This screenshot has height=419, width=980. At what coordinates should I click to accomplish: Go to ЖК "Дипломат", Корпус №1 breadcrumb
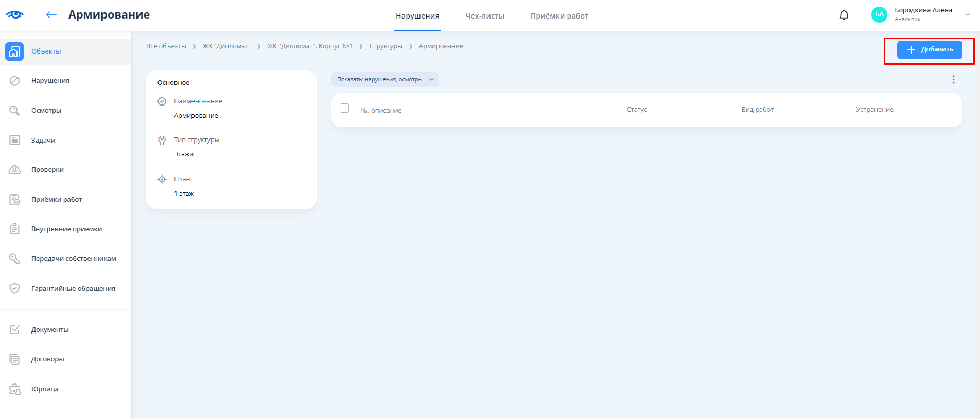(309, 46)
